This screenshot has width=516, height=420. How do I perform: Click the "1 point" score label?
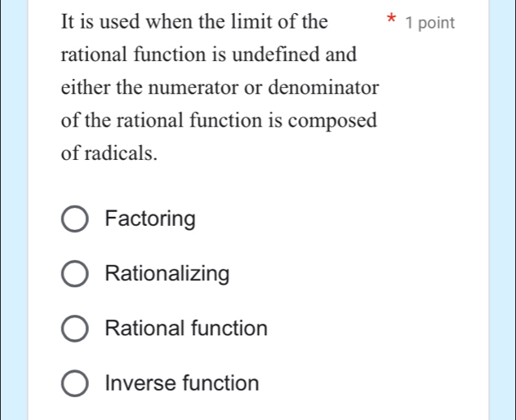[434, 22]
